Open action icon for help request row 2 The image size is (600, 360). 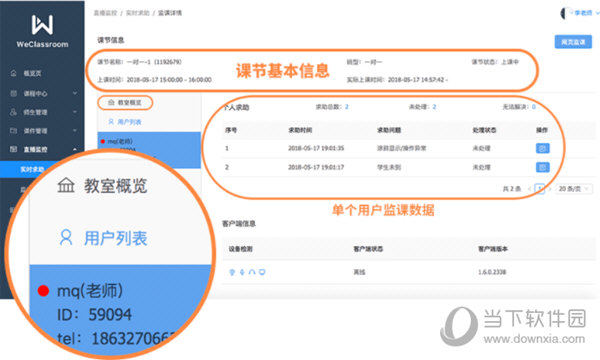(x=543, y=167)
